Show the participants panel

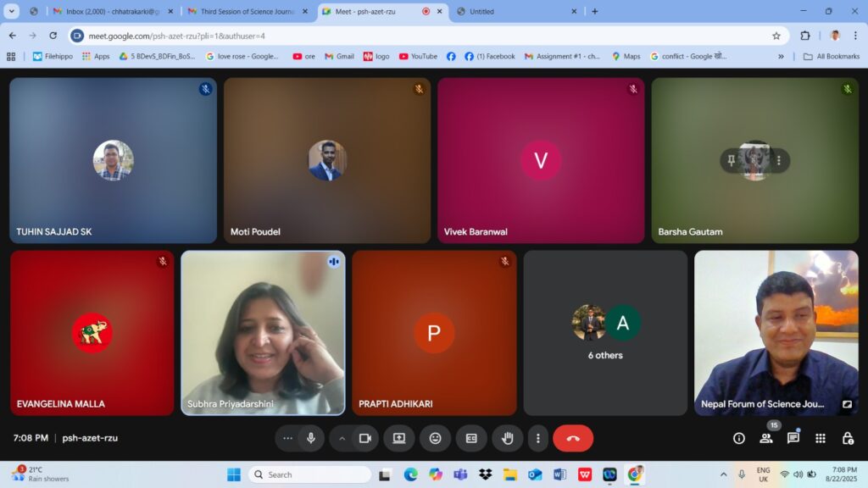click(x=766, y=438)
